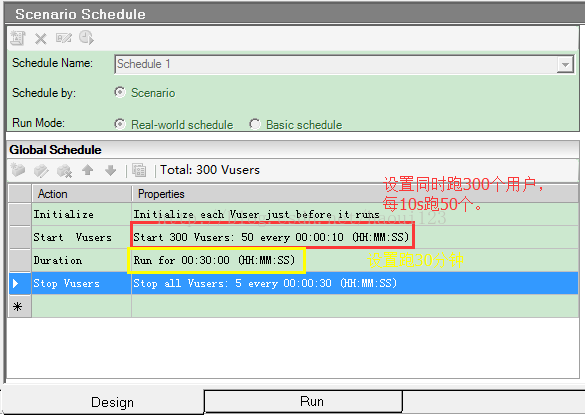The width and height of the screenshot is (585, 415).
Task: Select the Scenario radio button
Action: coord(120,92)
